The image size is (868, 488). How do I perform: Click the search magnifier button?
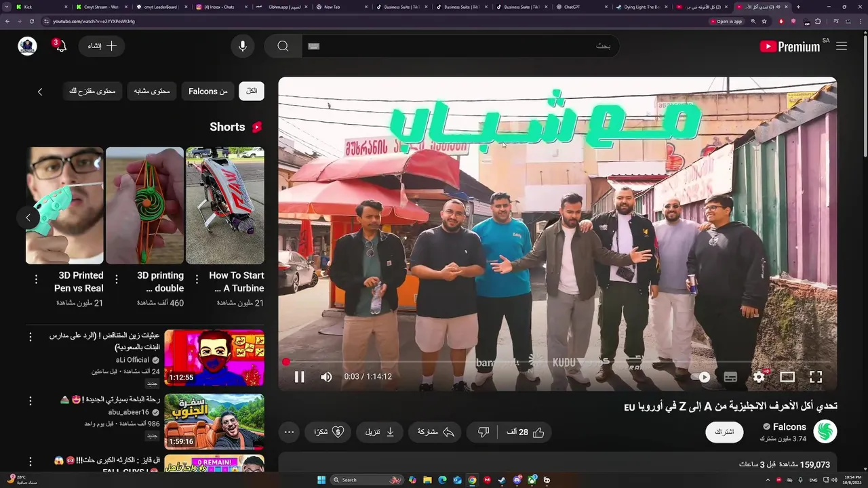[x=283, y=46]
